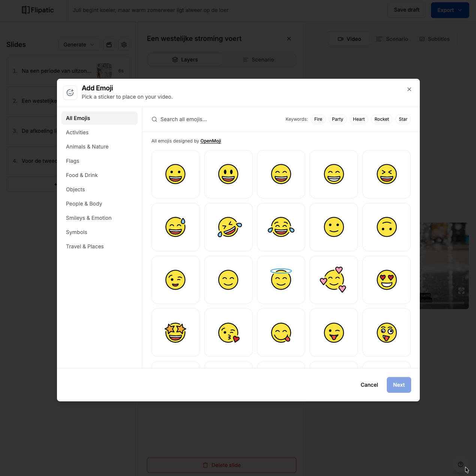Select the winking face emoji

(x=175, y=280)
